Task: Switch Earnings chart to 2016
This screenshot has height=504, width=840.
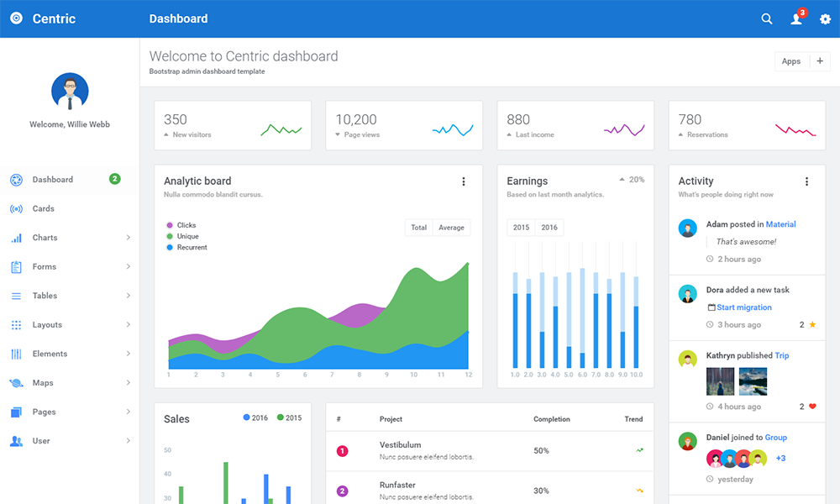Action: 549,228
